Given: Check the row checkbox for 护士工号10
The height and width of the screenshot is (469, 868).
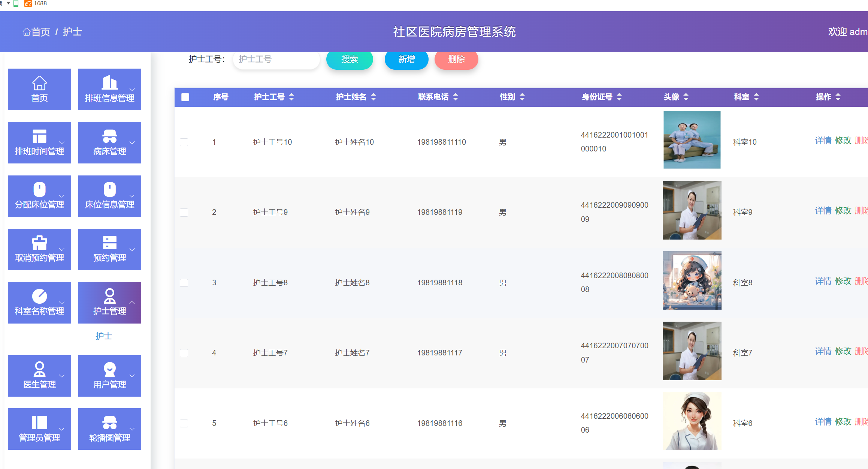Looking at the screenshot, I should pyautogui.click(x=184, y=142).
